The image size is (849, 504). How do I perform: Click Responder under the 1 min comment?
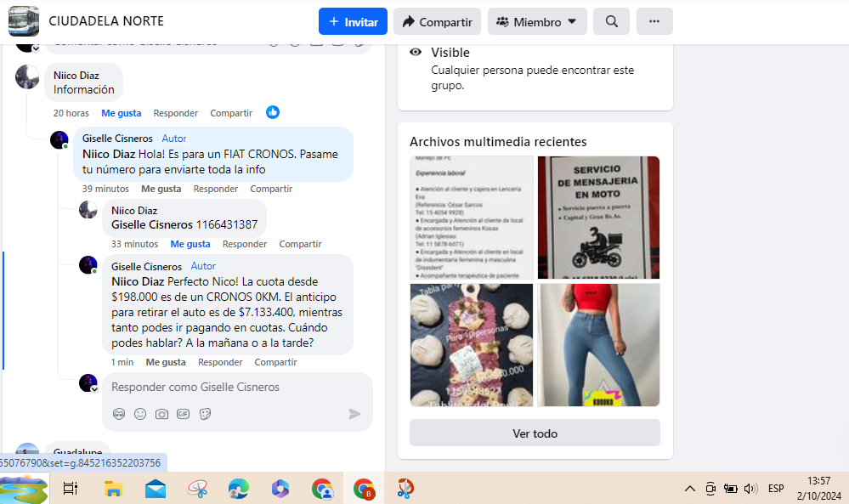click(x=220, y=362)
